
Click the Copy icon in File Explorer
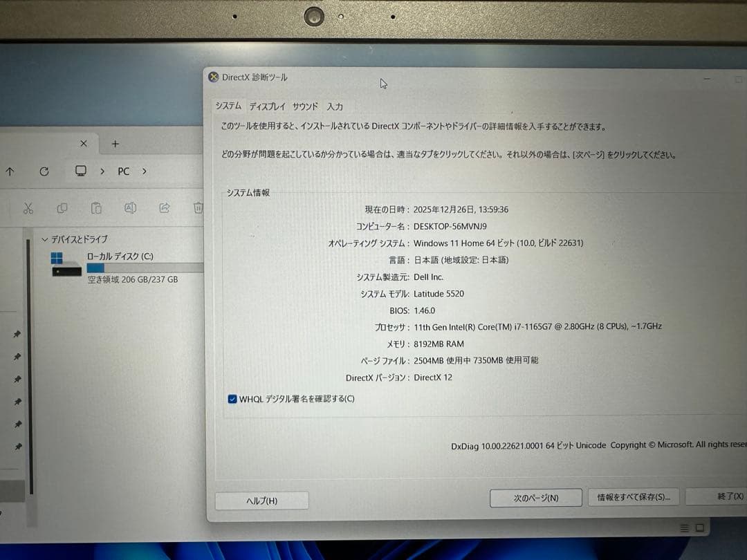click(62, 207)
